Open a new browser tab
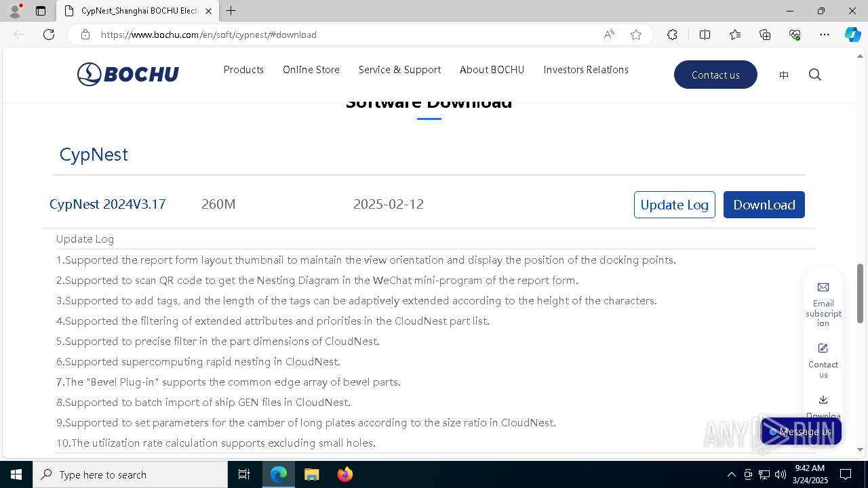The height and width of the screenshot is (488, 868). click(x=231, y=11)
